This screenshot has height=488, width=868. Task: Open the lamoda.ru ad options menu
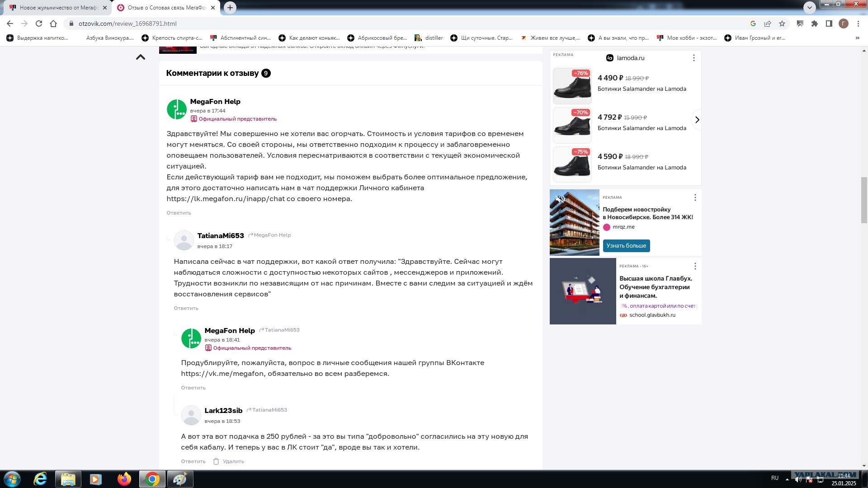point(694,58)
